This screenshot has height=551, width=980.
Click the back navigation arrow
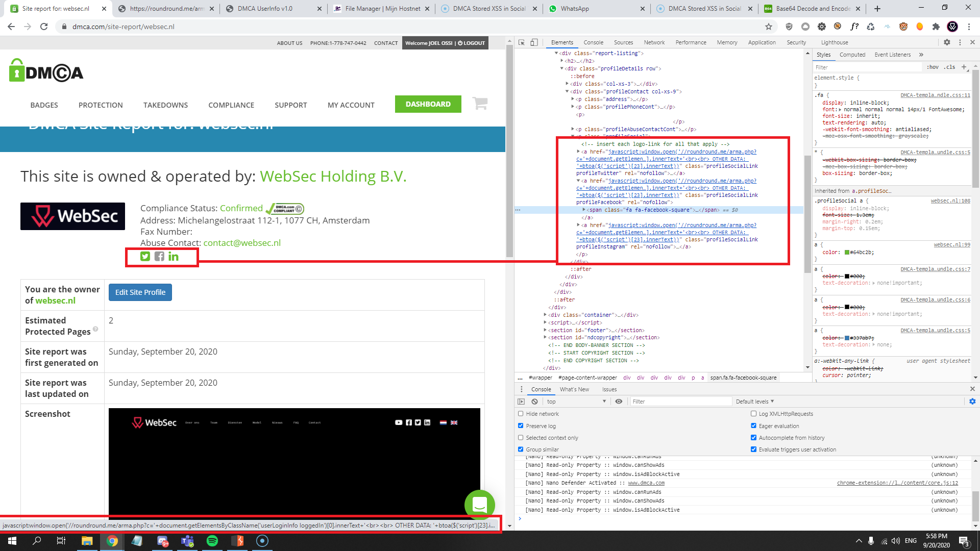tap(11, 27)
